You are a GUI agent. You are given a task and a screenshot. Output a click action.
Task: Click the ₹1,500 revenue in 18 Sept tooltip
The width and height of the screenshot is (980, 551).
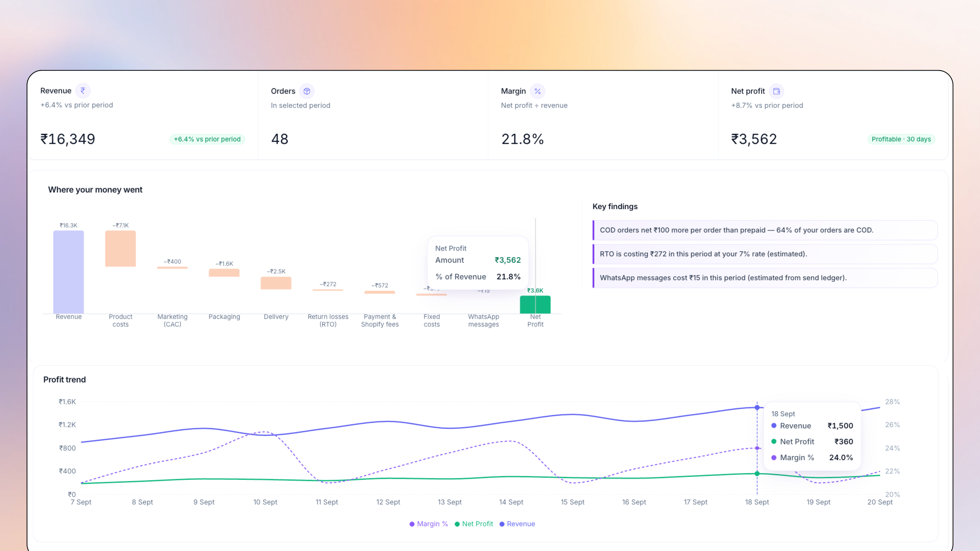pyautogui.click(x=840, y=426)
